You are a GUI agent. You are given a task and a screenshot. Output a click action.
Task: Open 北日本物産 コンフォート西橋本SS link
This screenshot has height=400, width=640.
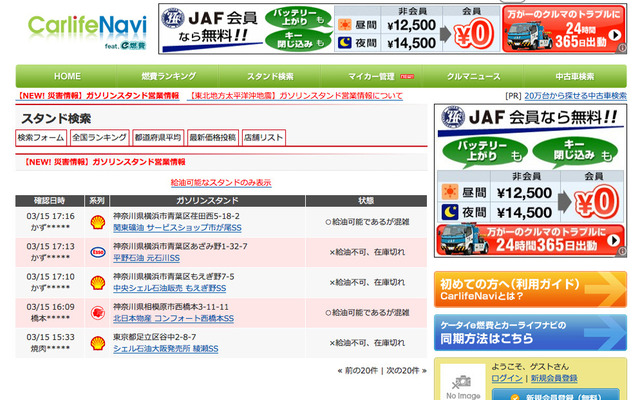[x=173, y=318]
